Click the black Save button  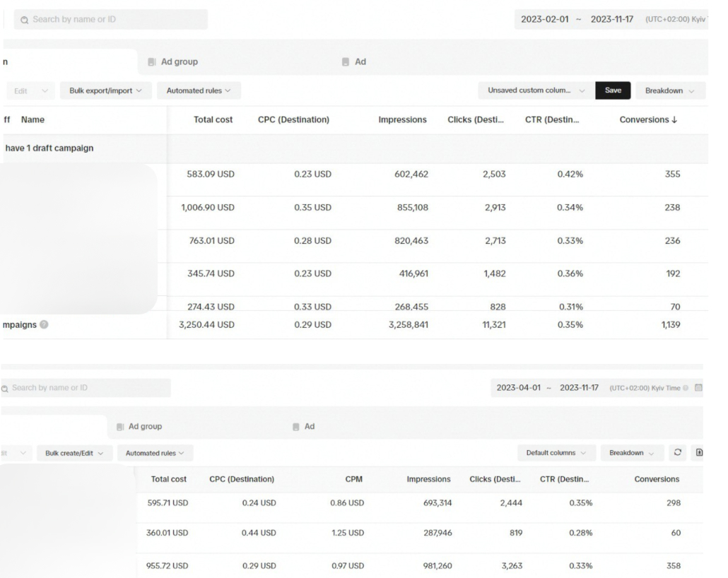click(x=613, y=90)
